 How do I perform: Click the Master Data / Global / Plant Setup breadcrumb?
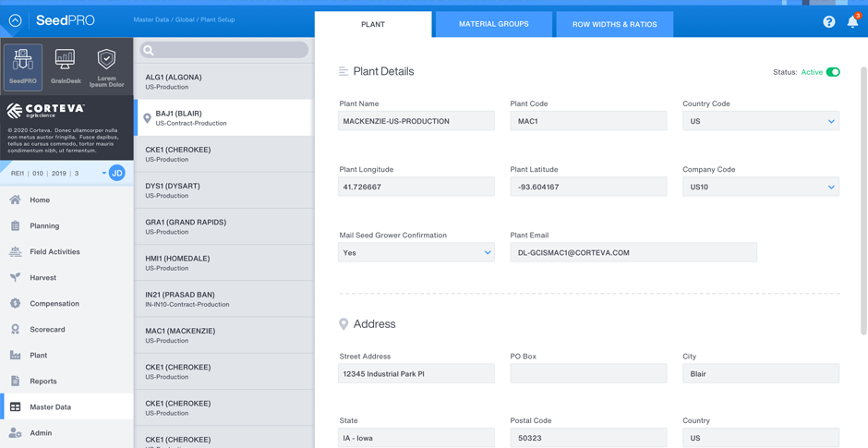click(184, 20)
